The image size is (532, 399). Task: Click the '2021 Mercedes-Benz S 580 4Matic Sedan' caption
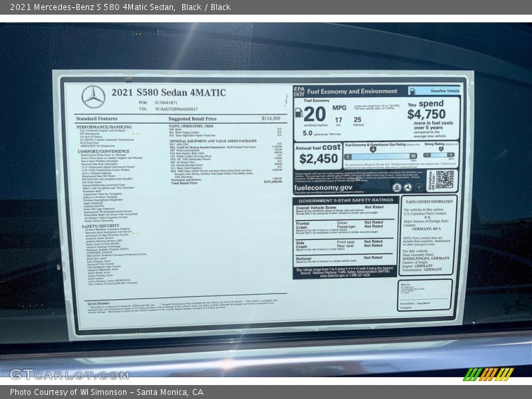[92, 7]
